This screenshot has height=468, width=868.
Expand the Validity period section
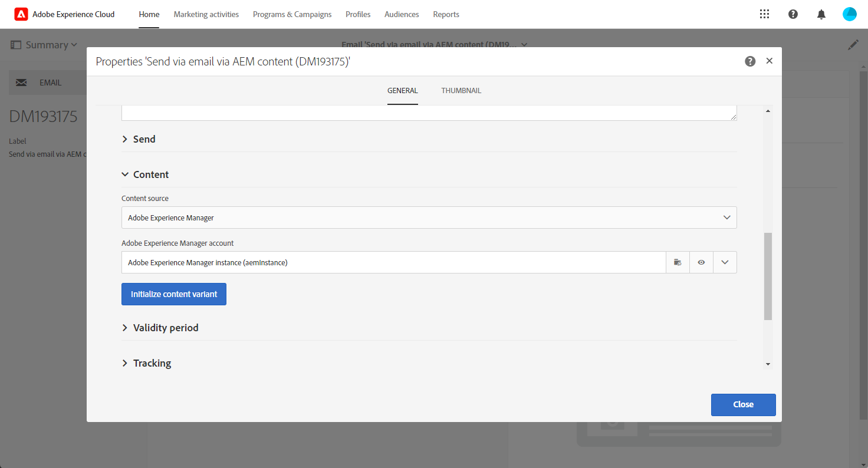pyautogui.click(x=160, y=328)
